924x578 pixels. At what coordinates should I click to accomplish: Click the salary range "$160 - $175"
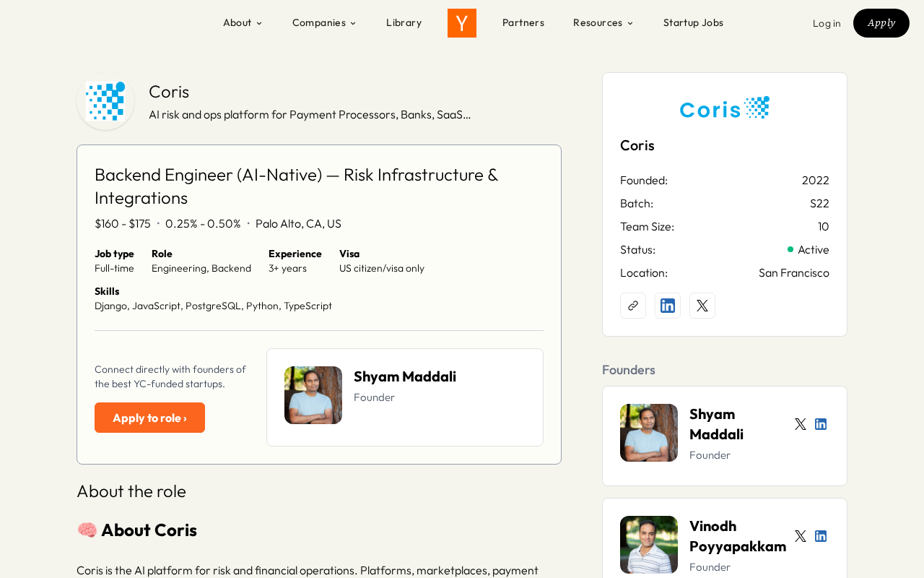[123, 224]
